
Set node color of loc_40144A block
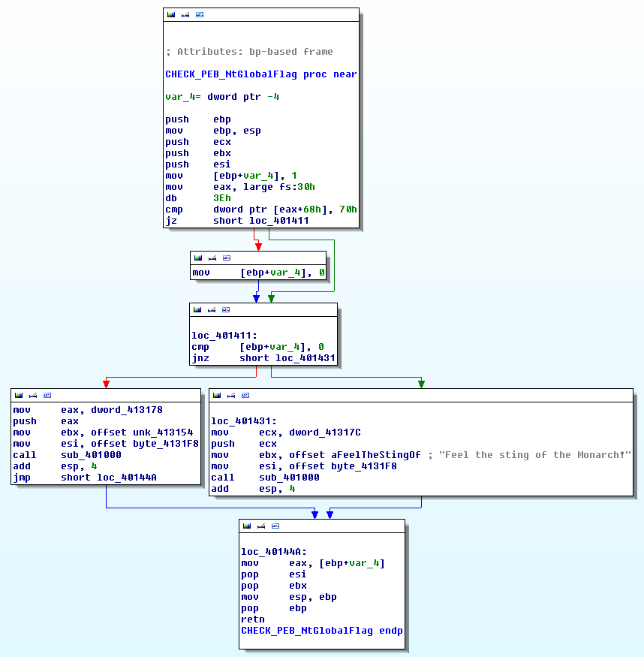tap(247, 526)
